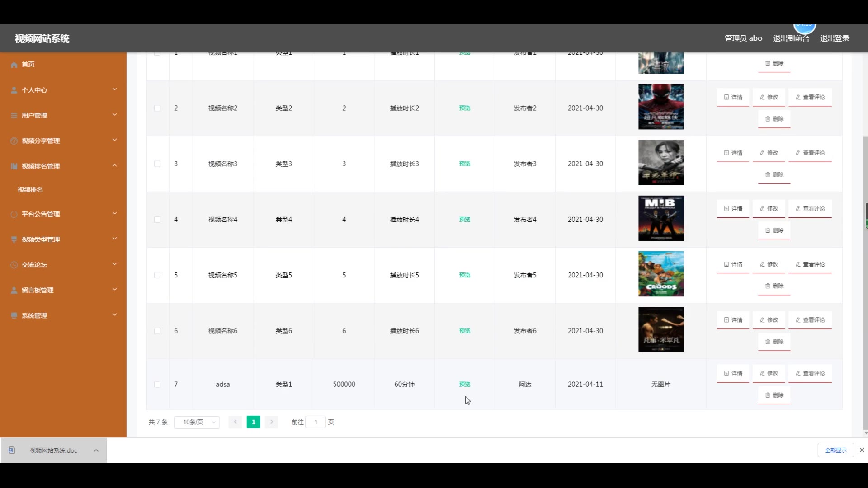
Task: Expand the 用户管理 menu chevron
Action: click(x=114, y=115)
